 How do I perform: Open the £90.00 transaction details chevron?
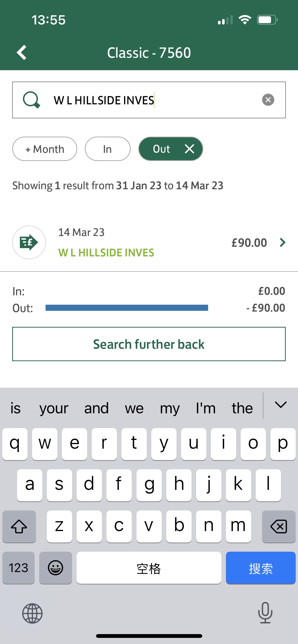[x=282, y=242]
